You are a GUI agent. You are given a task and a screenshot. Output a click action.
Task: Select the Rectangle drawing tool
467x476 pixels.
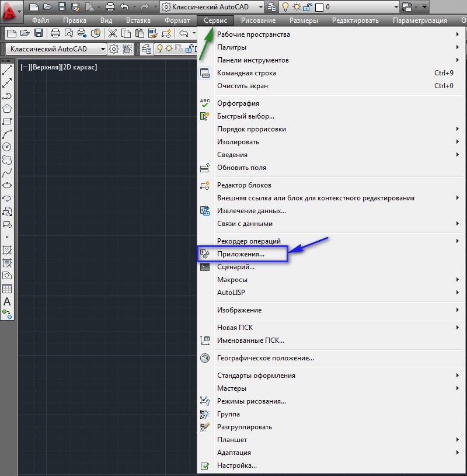pyautogui.click(x=7, y=121)
